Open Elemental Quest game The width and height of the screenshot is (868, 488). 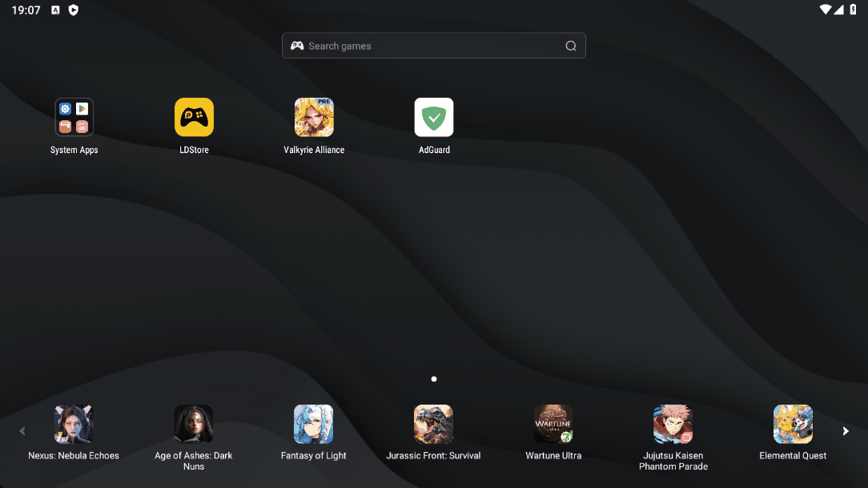(x=793, y=425)
